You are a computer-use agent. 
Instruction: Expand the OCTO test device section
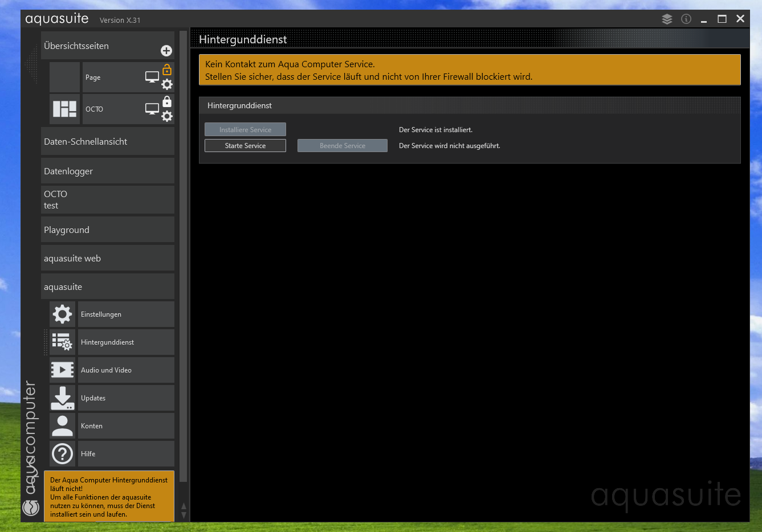coord(108,199)
